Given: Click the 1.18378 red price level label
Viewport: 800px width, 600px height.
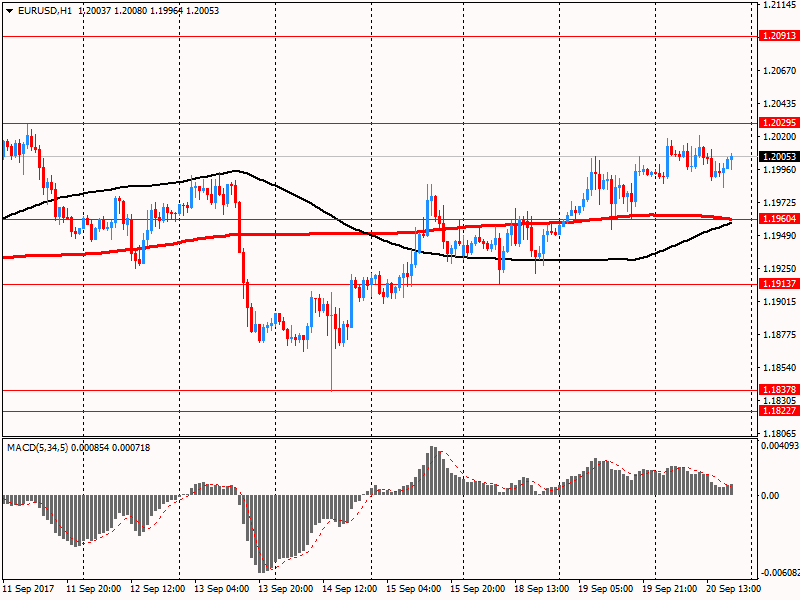Looking at the screenshot, I should click(779, 390).
